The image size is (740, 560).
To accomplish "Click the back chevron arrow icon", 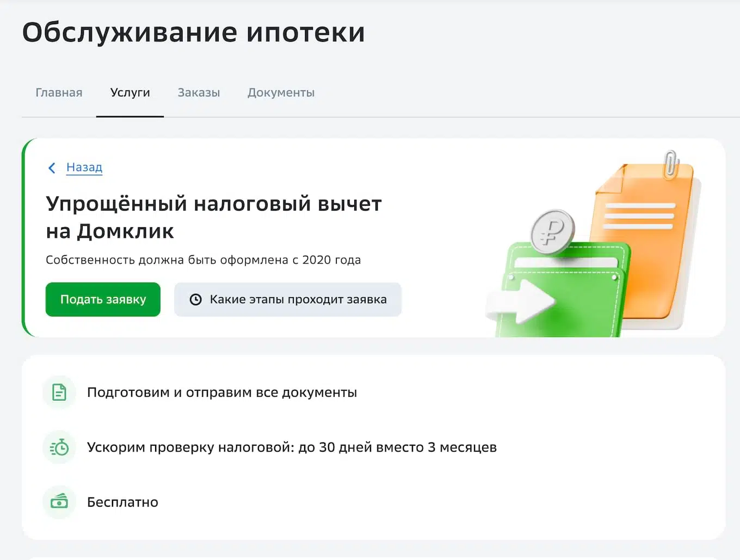I will (52, 168).
